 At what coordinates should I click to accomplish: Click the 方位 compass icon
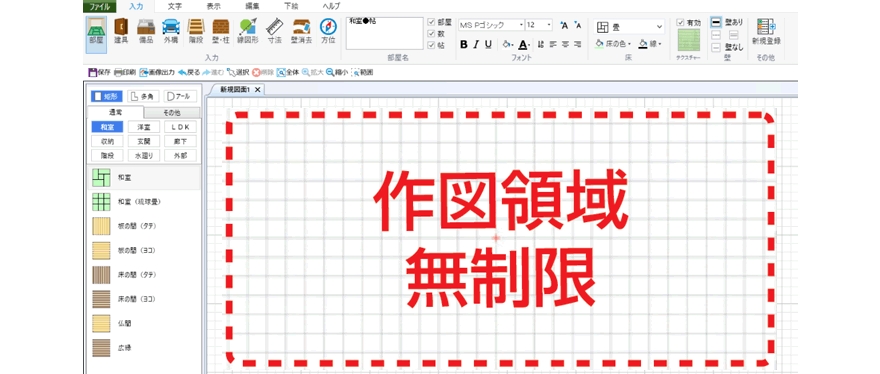[328, 32]
